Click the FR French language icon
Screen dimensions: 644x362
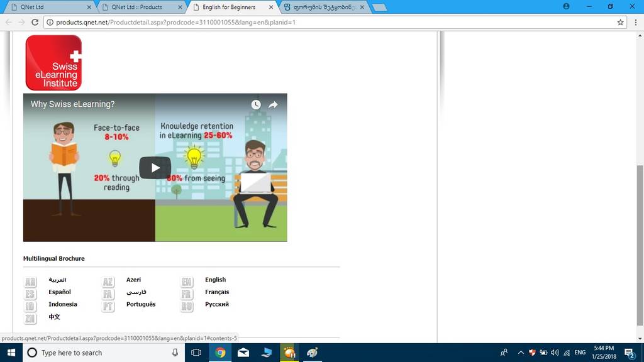pyautogui.click(x=187, y=294)
